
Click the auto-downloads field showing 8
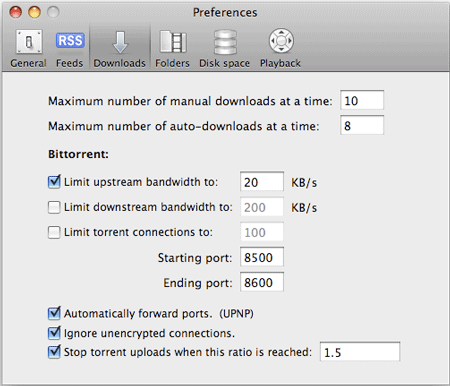362,125
